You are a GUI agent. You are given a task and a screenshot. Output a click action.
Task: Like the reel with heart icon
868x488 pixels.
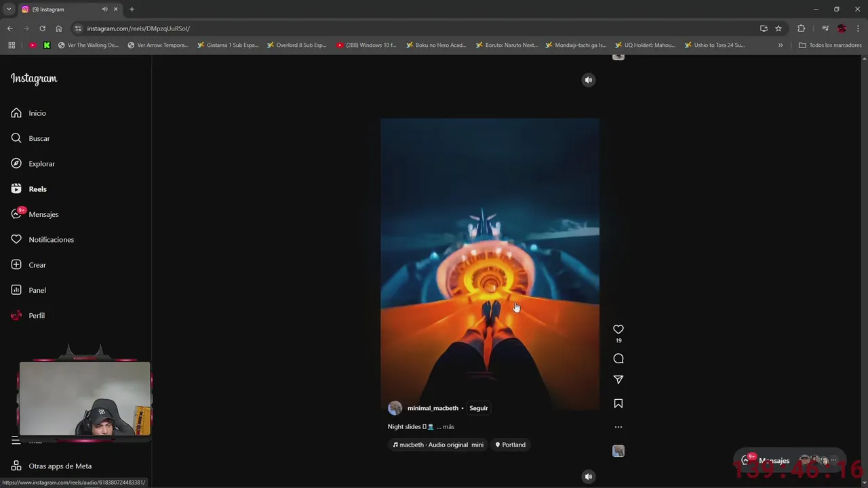point(618,329)
